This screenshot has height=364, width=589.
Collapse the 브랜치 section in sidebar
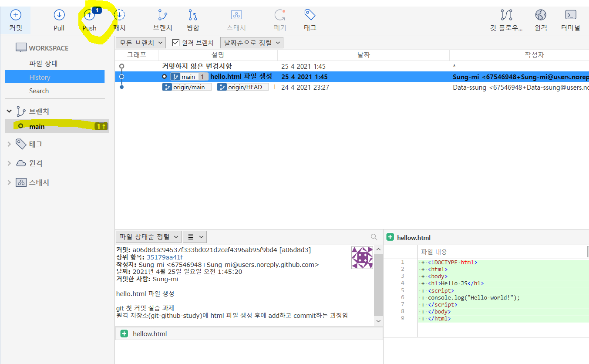click(9, 111)
